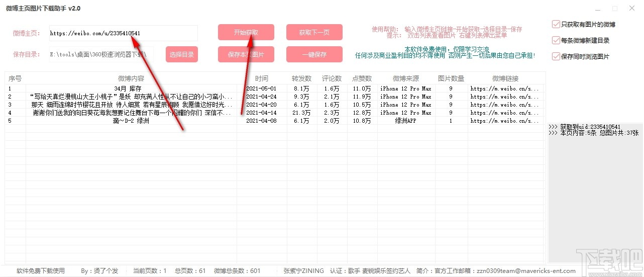Select the row starting 那天 细雨连绵时节樱花且开放
This screenshot has height=277, width=644.
click(274, 105)
